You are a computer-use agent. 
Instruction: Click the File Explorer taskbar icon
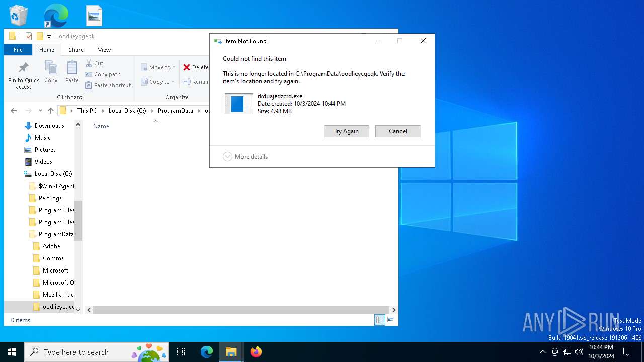coord(231,352)
